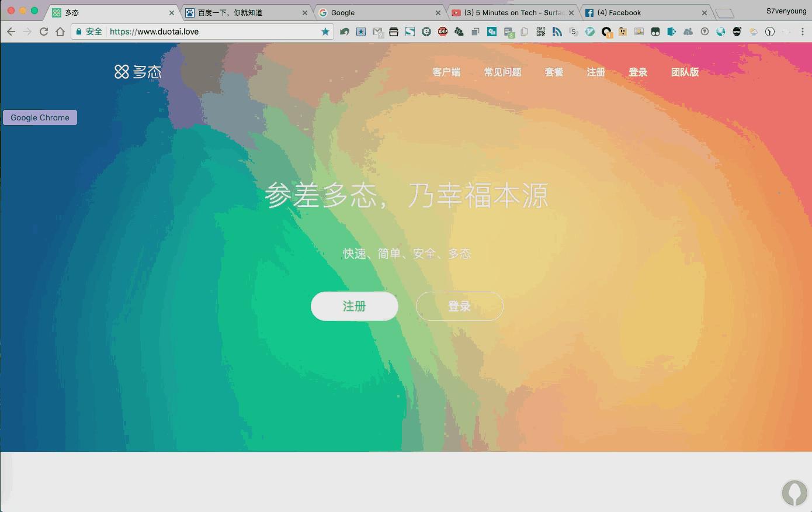
Task: Open the QR code extension
Action: (x=541, y=32)
